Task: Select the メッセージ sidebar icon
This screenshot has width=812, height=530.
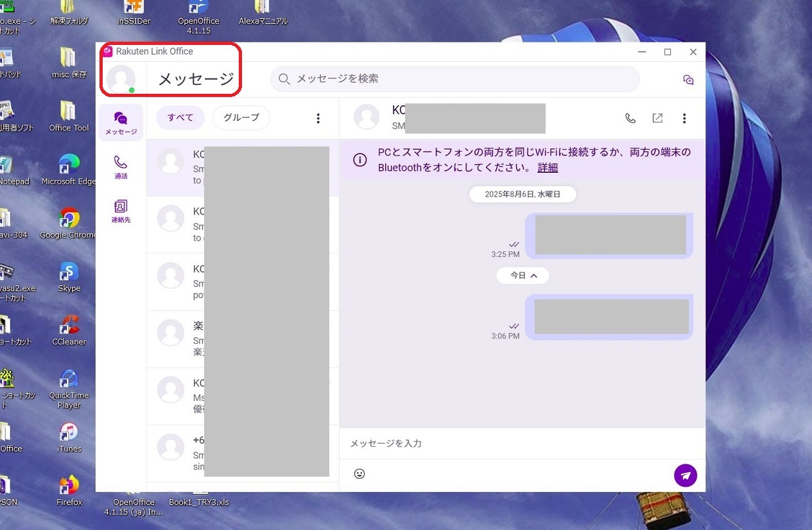Action: 121,123
